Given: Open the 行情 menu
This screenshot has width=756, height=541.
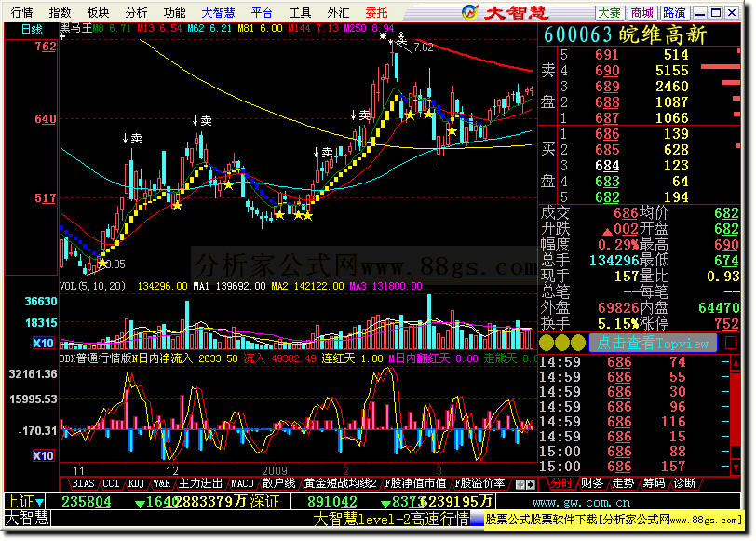Looking at the screenshot, I should point(21,12).
